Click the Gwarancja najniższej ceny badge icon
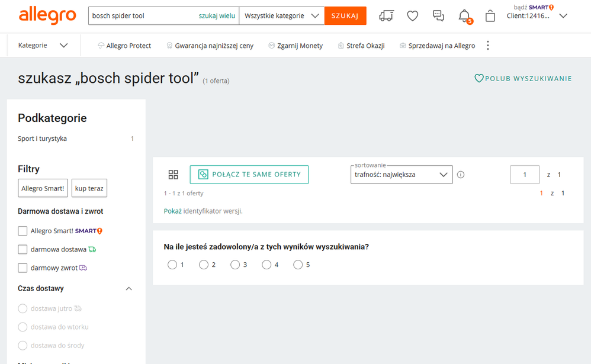The width and height of the screenshot is (591, 364). [x=169, y=46]
